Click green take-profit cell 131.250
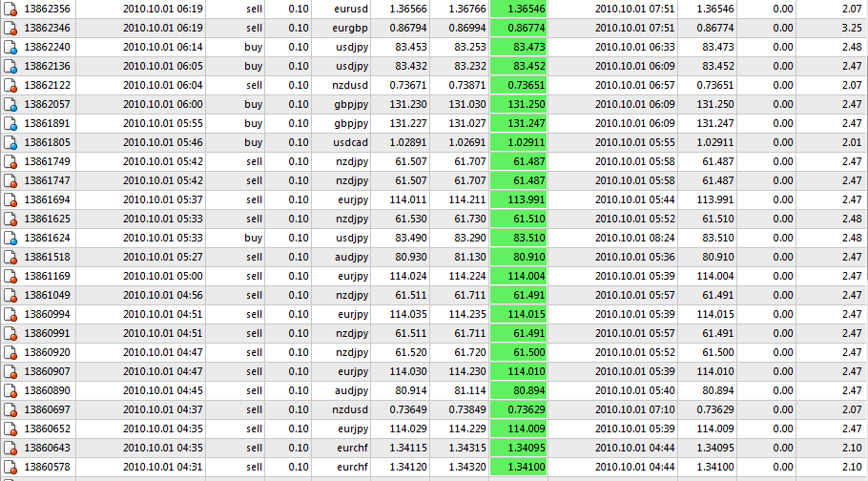This screenshot has height=481, width=868. click(x=518, y=104)
